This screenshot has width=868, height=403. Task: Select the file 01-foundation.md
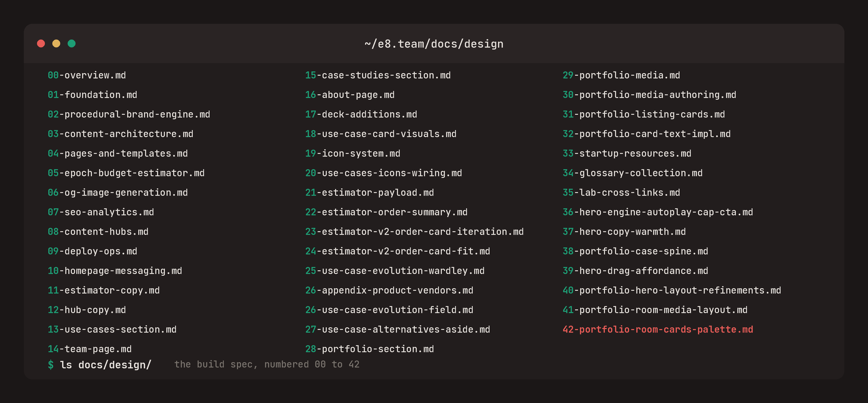(x=92, y=95)
